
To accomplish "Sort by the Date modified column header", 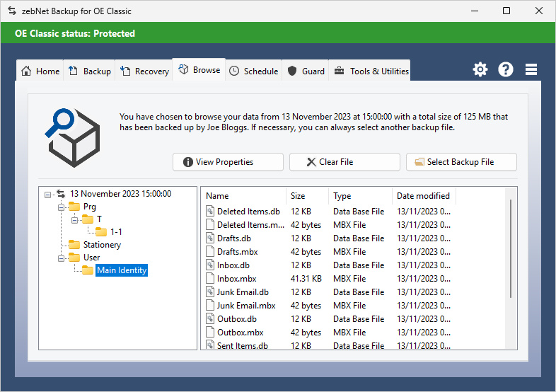I will (x=423, y=196).
